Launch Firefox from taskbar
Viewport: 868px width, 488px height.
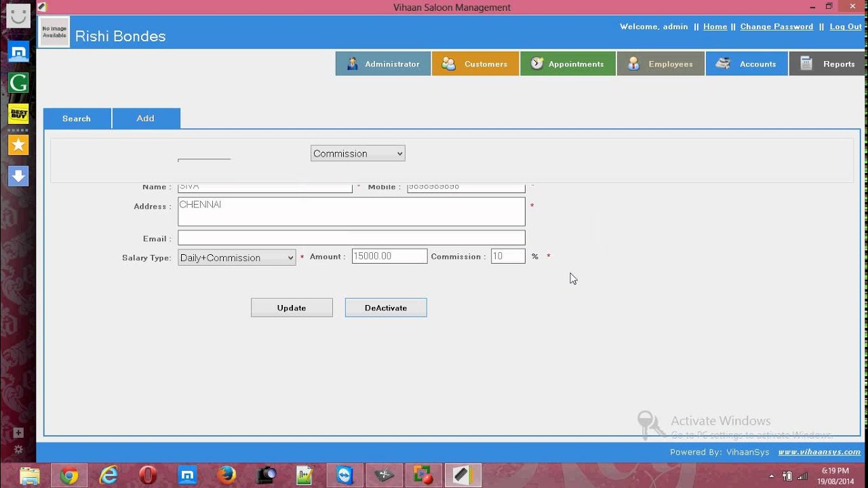tap(226, 476)
